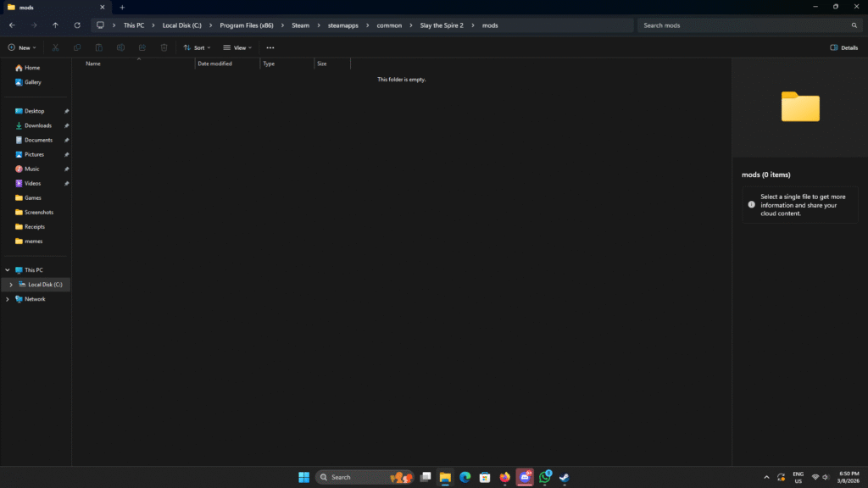Open the View dropdown menu
Screen dimensions: 868x488
point(237,48)
